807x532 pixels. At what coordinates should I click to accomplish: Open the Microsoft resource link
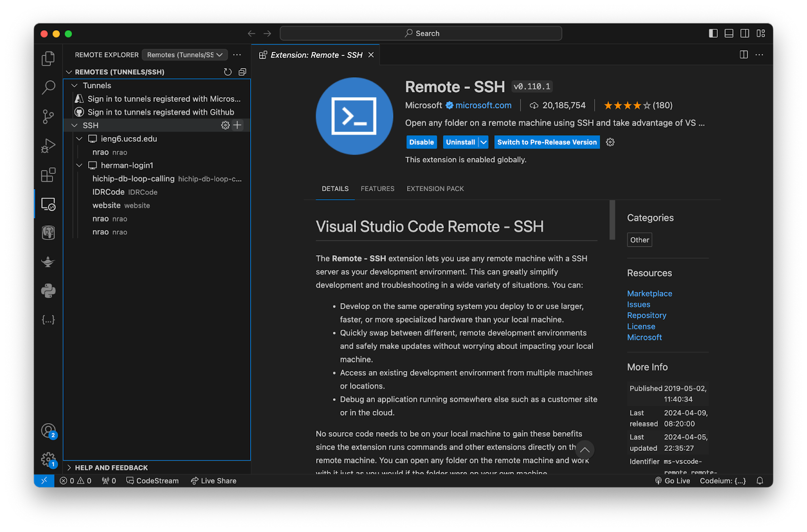(x=644, y=337)
